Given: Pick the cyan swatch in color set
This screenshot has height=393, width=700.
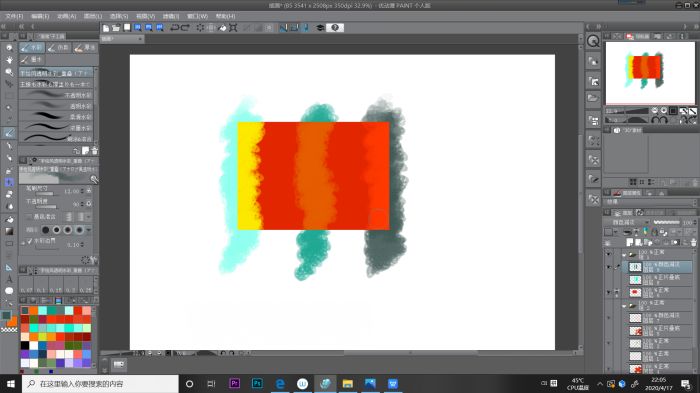Looking at the screenshot, I should click(42, 310).
